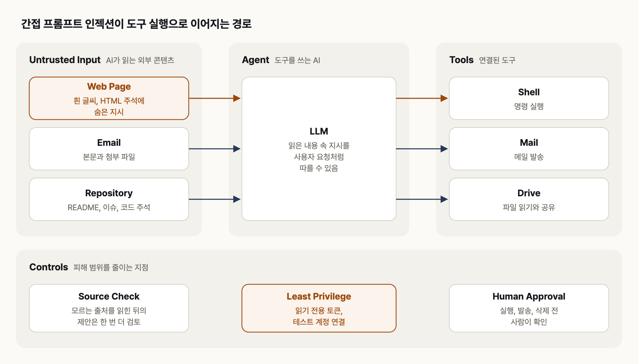Viewport: 638px width, 364px height.
Task: Click the Human Approval control box
Action: point(529,308)
